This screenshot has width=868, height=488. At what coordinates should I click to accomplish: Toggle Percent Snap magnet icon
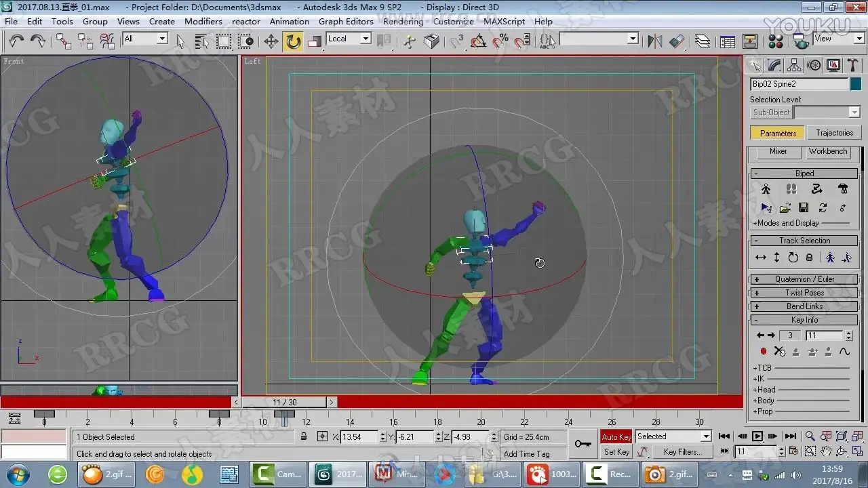tap(500, 41)
